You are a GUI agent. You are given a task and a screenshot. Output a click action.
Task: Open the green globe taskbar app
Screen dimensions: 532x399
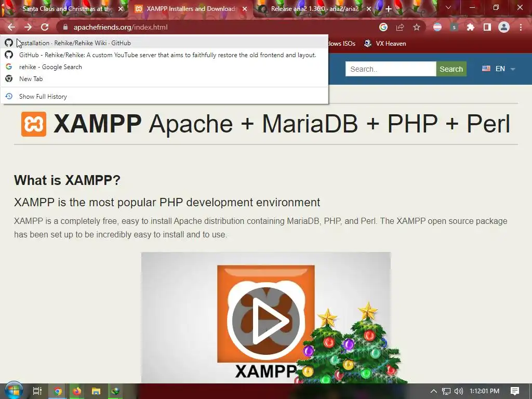click(x=115, y=391)
